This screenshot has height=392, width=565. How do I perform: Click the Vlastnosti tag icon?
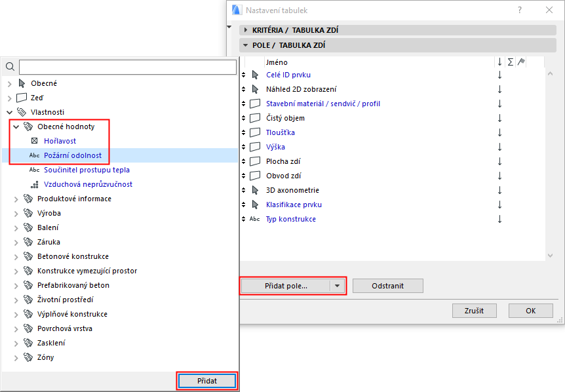pyautogui.click(x=22, y=112)
